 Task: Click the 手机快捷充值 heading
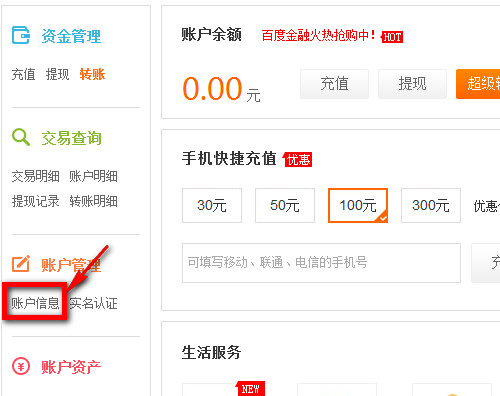click(229, 158)
